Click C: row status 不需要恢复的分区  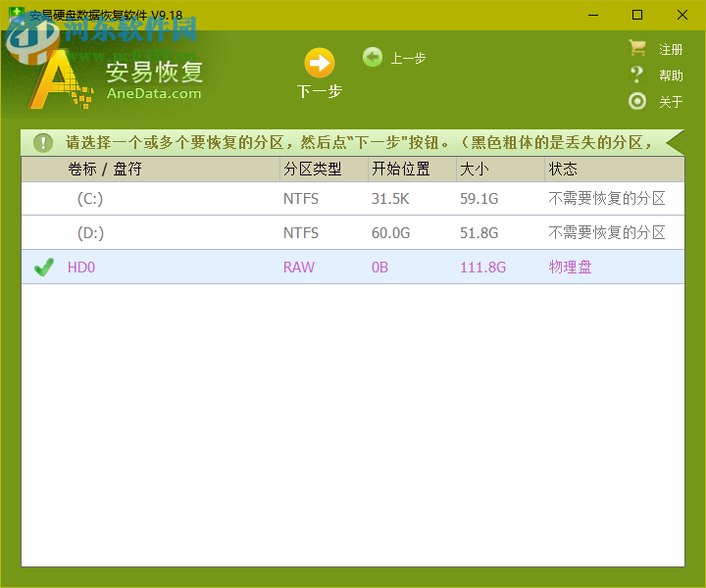[x=607, y=198]
